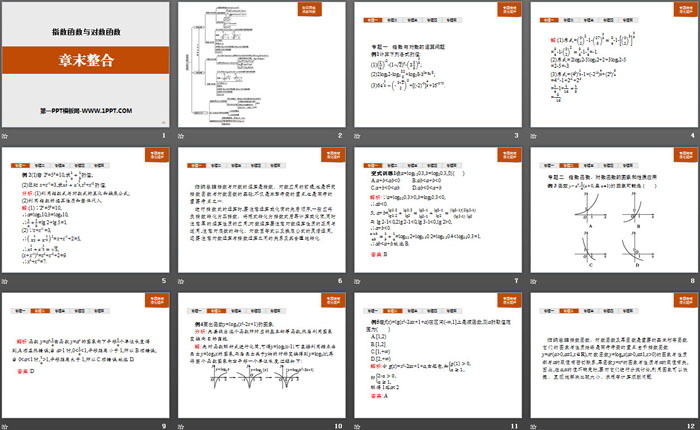Select slide 2 mind-map thumbnail
The width and height of the screenshot is (700, 430).
click(x=262, y=65)
